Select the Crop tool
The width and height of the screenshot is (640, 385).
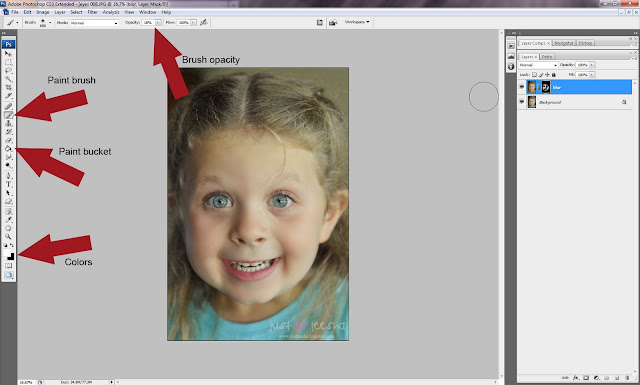click(x=8, y=87)
